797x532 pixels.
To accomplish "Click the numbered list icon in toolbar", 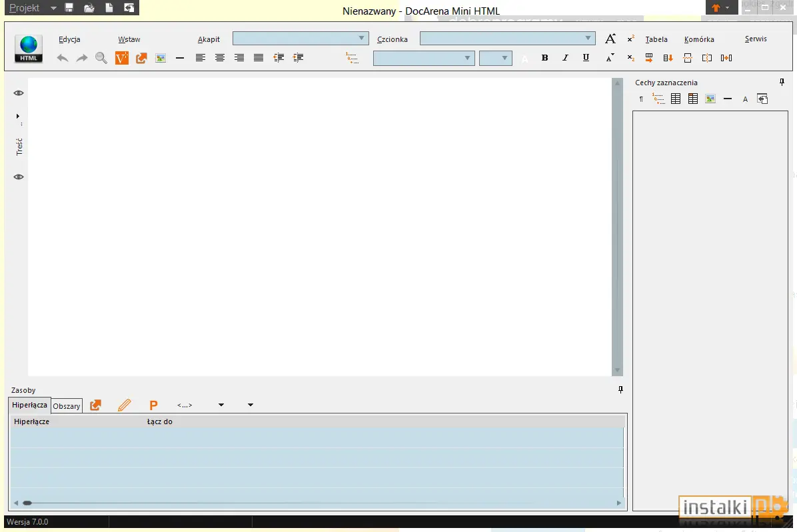I will (x=352, y=58).
